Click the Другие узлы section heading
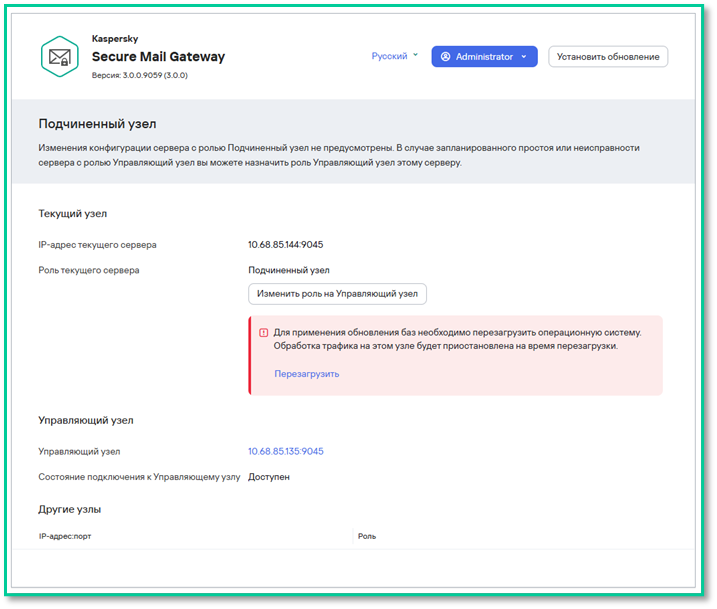Viewport: 717px width, 609px height. 69,509
